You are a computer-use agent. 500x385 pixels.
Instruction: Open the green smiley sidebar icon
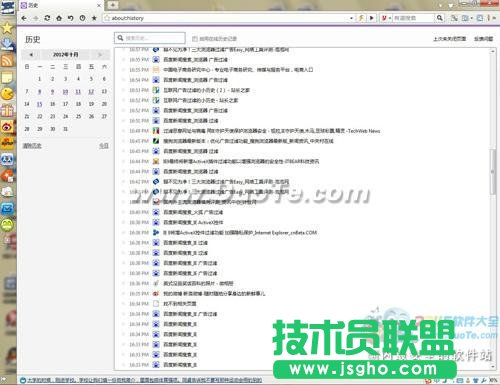[7, 225]
